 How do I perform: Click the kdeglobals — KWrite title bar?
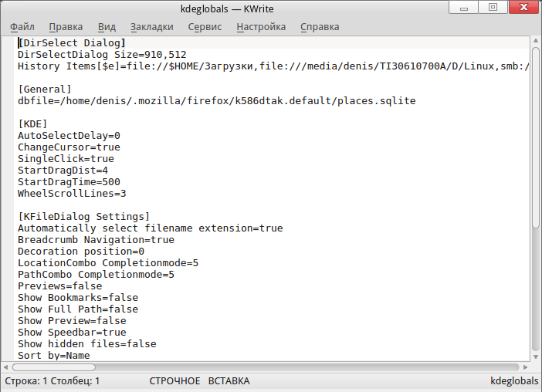click(227, 8)
